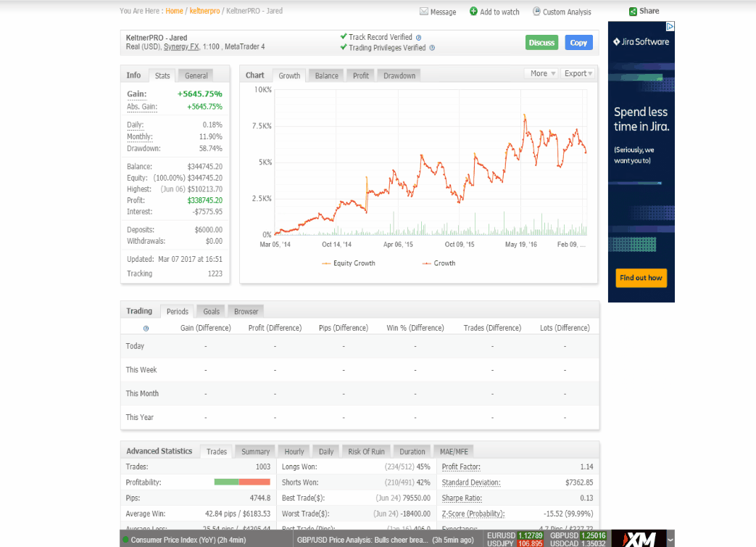This screenshot has height=547, width=756.
Task: Click the green Share icon
Action: coord(633,12)
